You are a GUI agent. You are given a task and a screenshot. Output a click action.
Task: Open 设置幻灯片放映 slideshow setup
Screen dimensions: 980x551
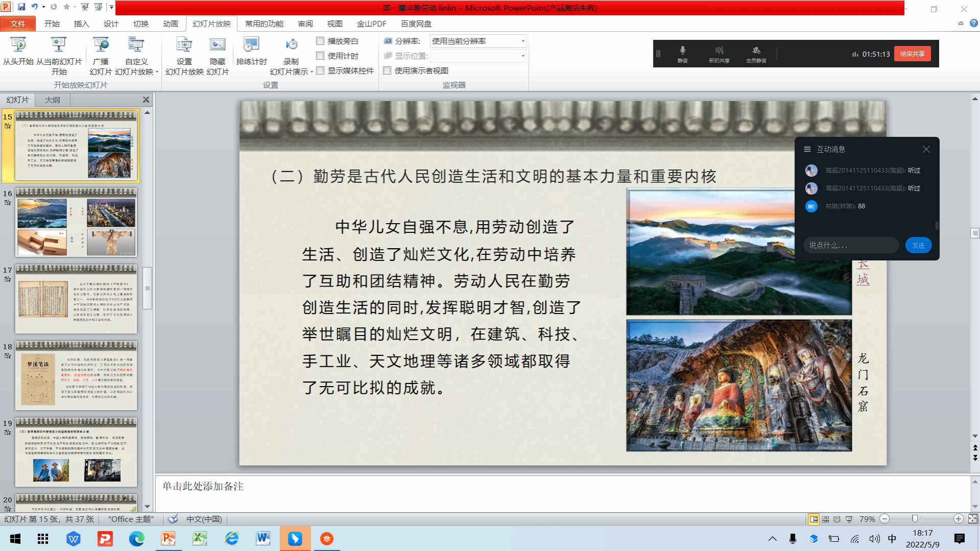[x=184, y=51]
